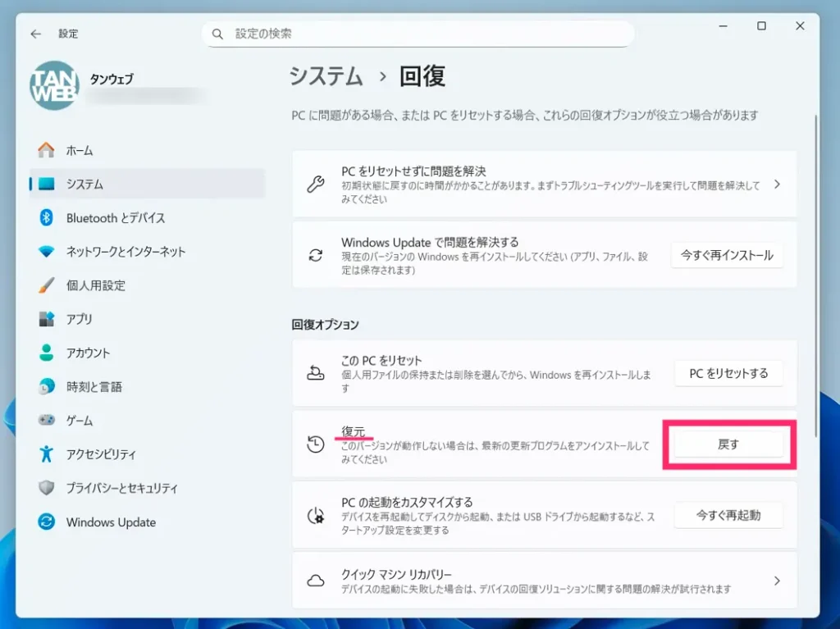Click the Bluetooth とデバイス icon

[x=47, y=218]
